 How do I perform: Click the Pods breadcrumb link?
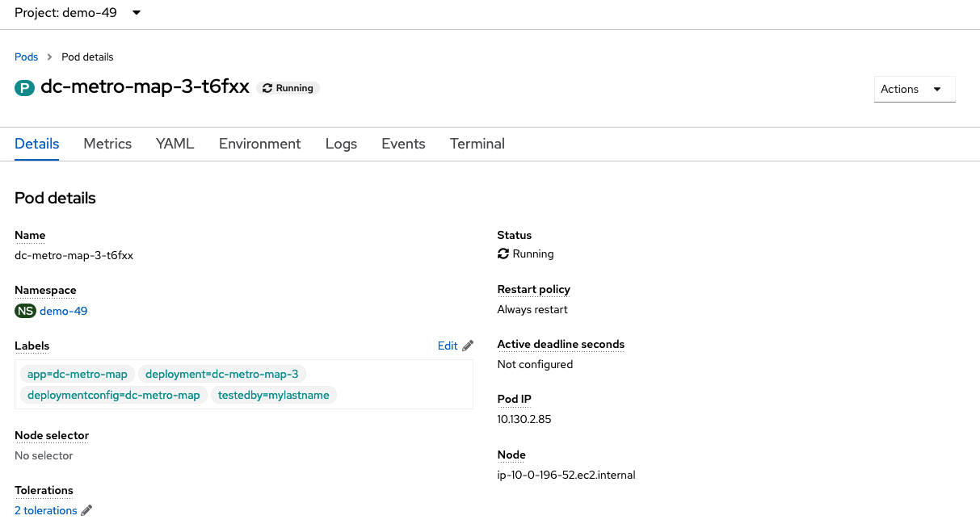pyautogui.click(x=26, y=57)
